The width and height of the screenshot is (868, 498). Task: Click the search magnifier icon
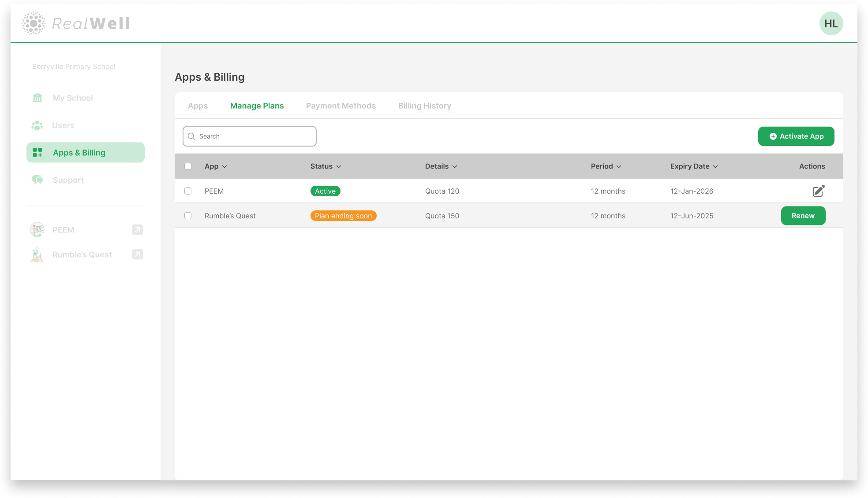[x=191, y=136]
